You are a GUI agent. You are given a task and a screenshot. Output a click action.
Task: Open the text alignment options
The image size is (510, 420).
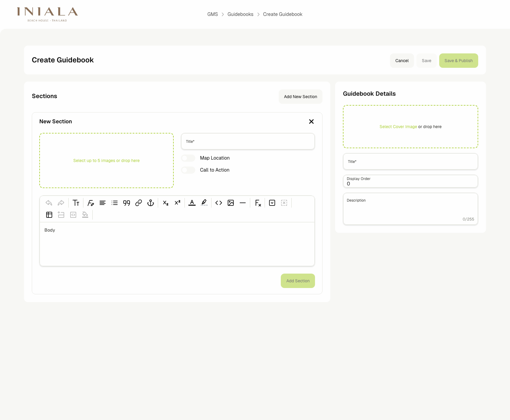103,203
